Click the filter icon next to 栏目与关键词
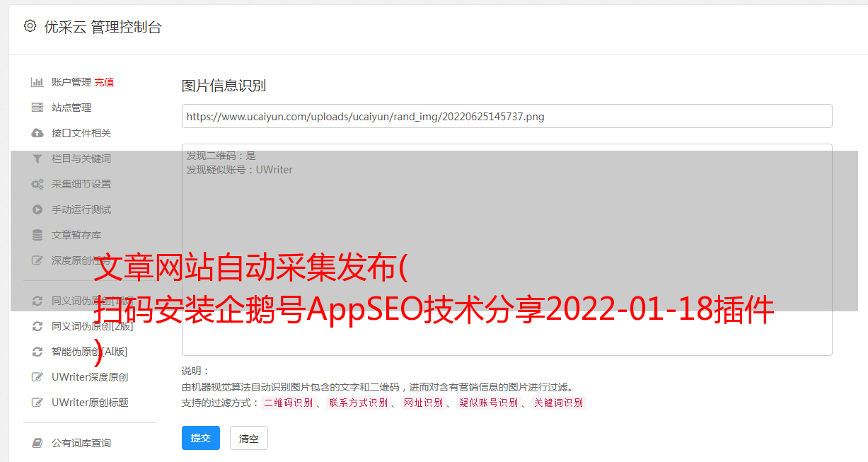 point(37,158)
